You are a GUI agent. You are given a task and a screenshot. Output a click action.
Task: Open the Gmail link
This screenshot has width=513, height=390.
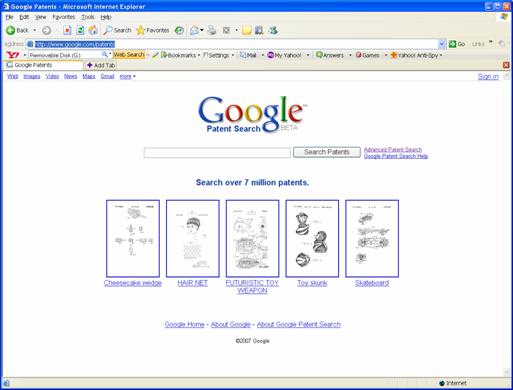coord(107,76)
